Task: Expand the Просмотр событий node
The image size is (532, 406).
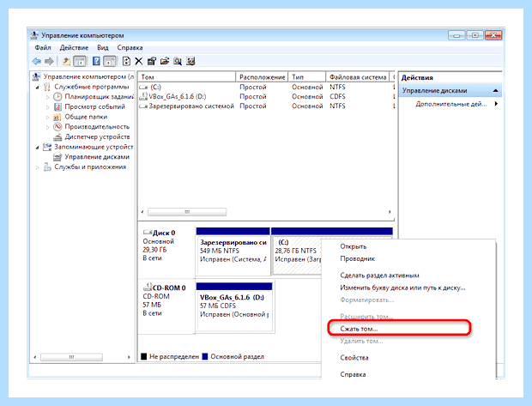Action: 47,107
